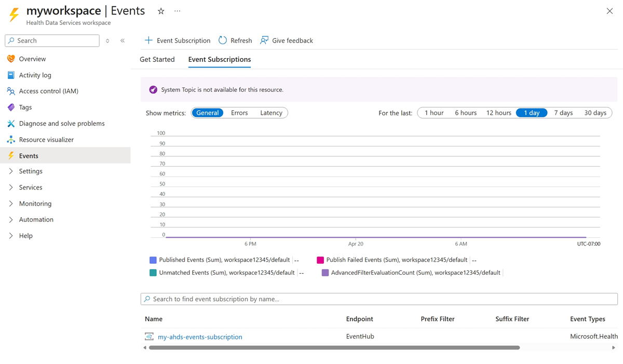Click the sidebar Search field
This screenshot has height=364, width=623.
(x=52, y=41)
